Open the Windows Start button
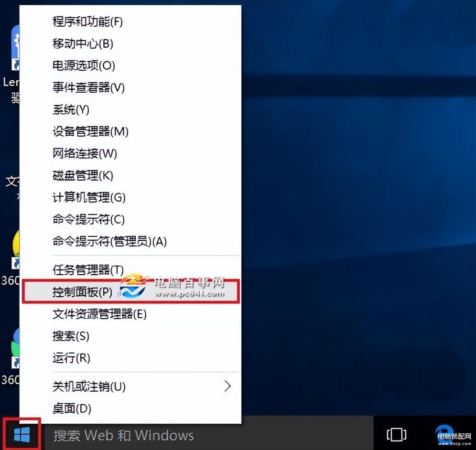476x450 pixels. point(22,435)
